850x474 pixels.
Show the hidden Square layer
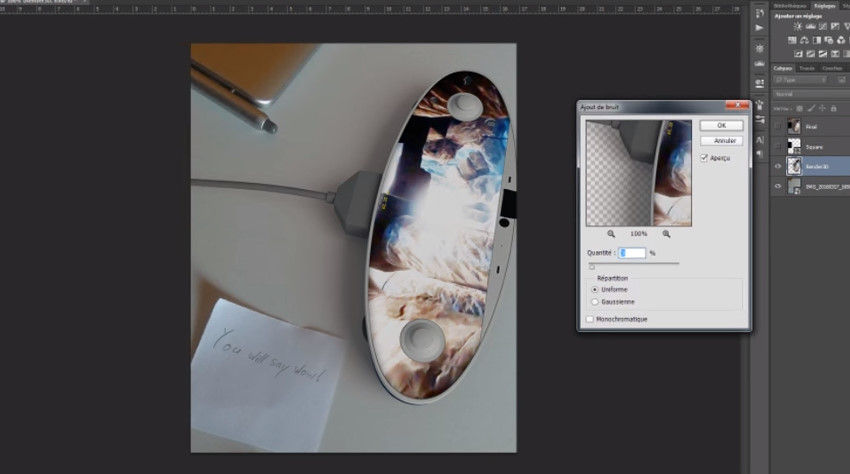tap(778, 147)
